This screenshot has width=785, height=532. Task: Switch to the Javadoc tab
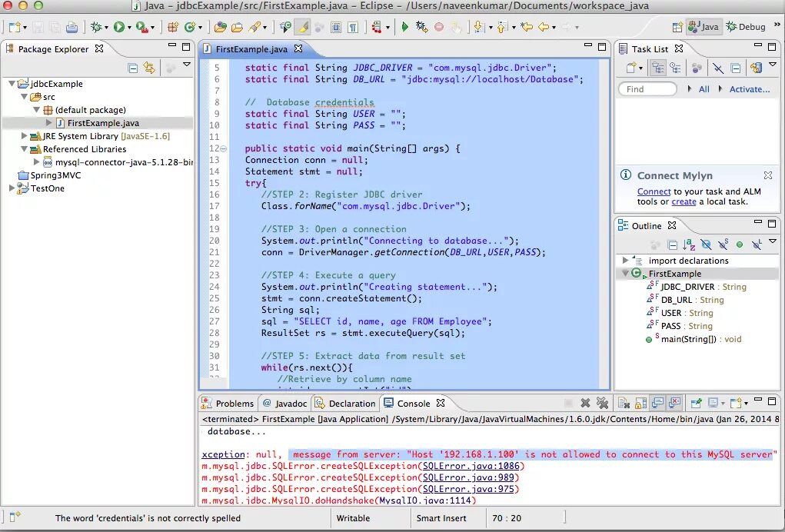click(x=285, y=404)
